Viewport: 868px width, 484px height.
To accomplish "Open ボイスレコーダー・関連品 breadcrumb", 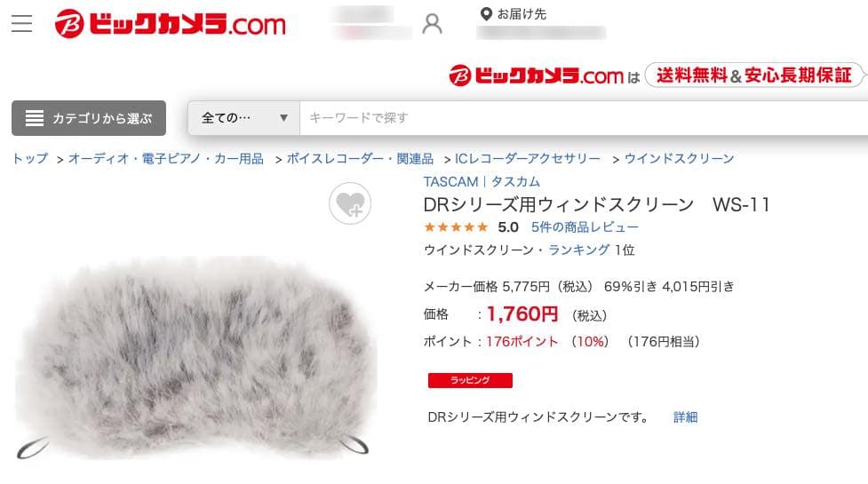I will pyautogui.click(x=360, y=159).
